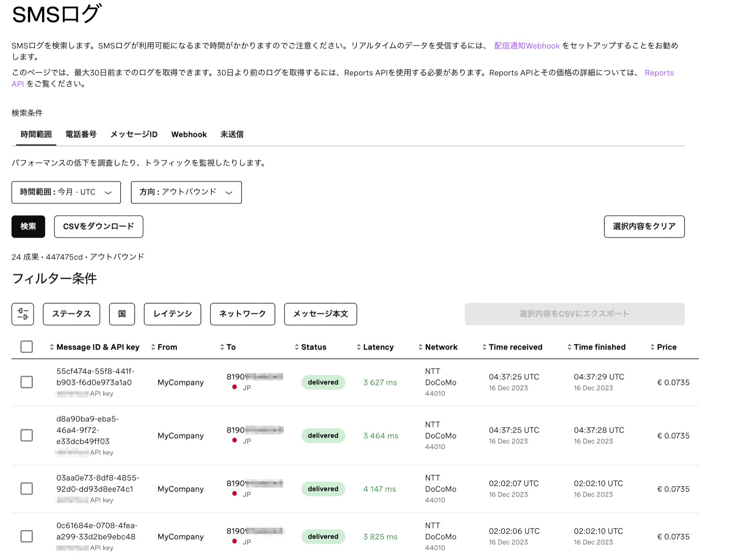Click time received 02:02:06 UTC
729x560 pixels.
(x=514, y=531)
